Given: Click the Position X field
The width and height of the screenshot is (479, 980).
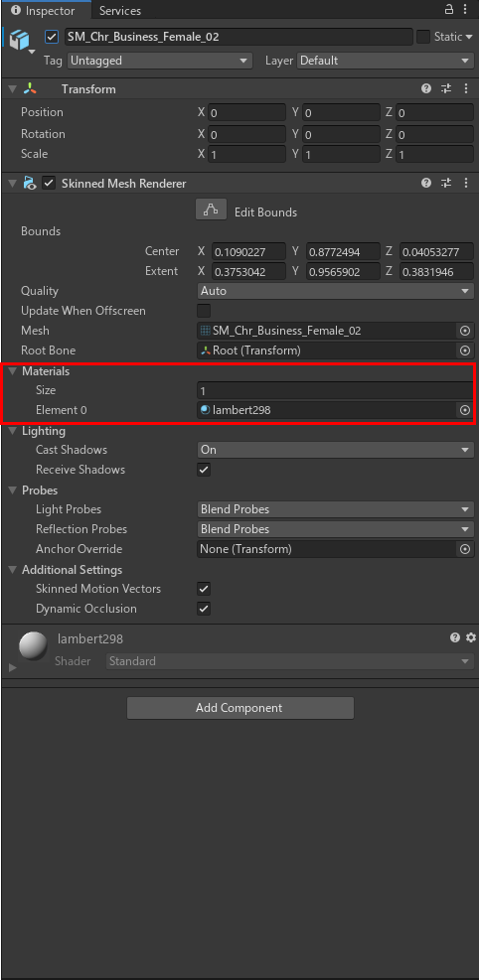Looking at the screenshot, I should click(246, 113).
